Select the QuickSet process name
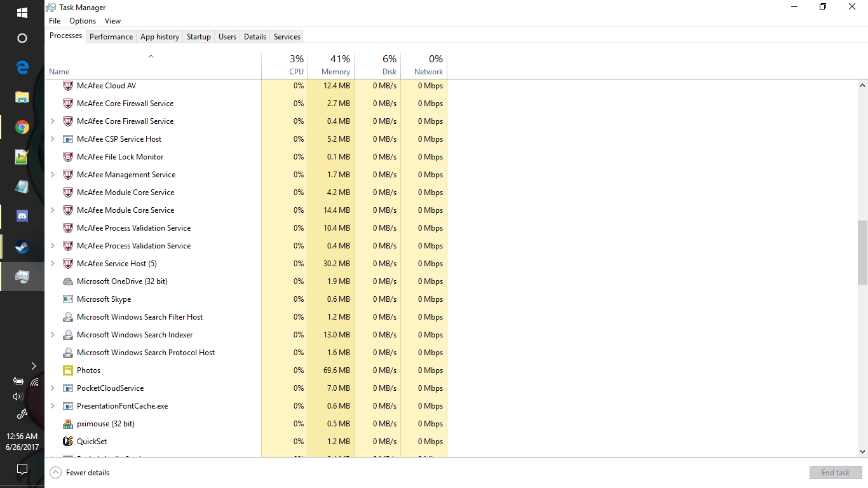 point(92,442)
